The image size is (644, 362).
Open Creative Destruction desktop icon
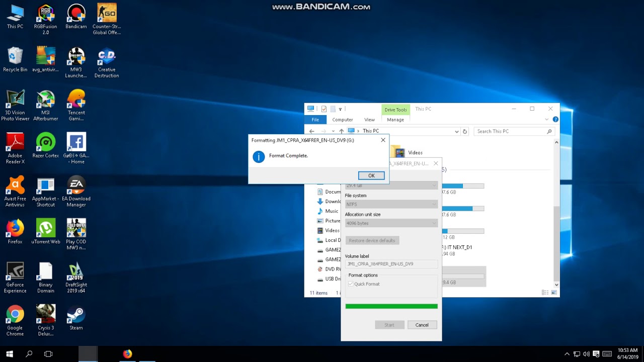(107, 62)
